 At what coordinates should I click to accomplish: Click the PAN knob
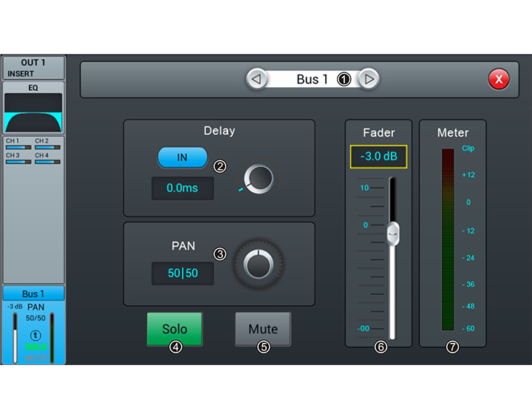[259, 263]
